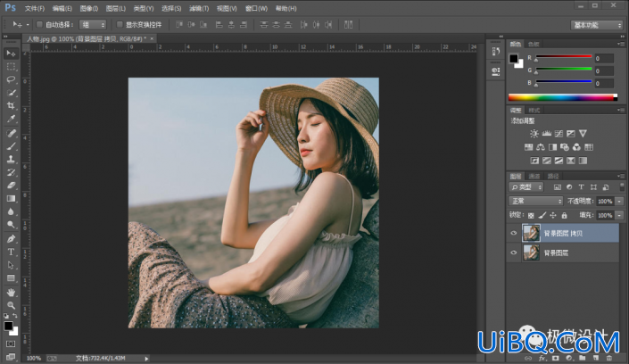Screen dimensions: 629x364
Task: Select the Lasso tool
Action: coord(11,79)
